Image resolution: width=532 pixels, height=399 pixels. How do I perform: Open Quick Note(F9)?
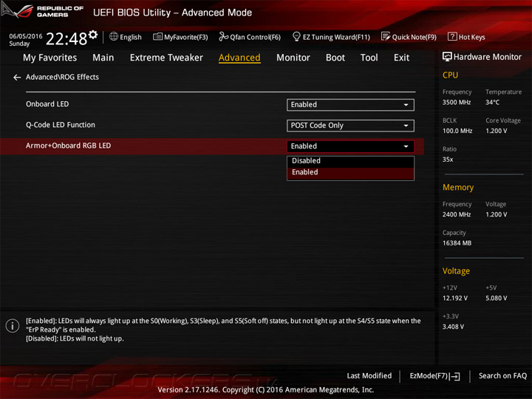(409, 37)
